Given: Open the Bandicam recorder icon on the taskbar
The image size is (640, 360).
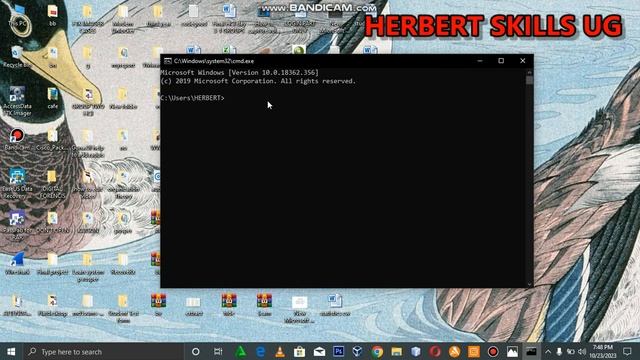Looking at the screenshot, I should 493,351.
